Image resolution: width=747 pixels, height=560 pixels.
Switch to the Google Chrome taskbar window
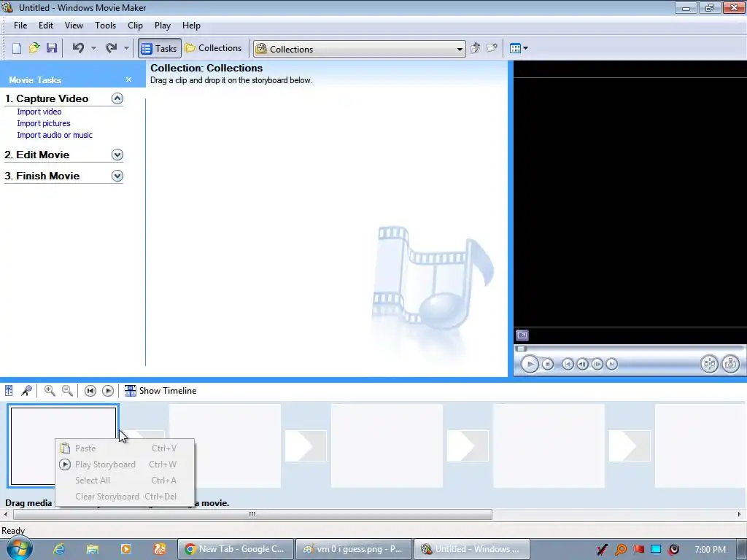pyautogui.click(x=235, y=549)
